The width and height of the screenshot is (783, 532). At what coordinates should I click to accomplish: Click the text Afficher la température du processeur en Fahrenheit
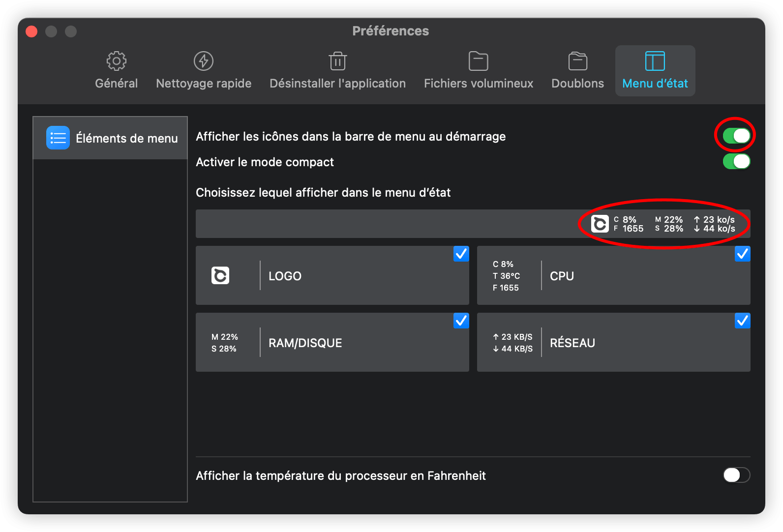(x=341, y=475)
